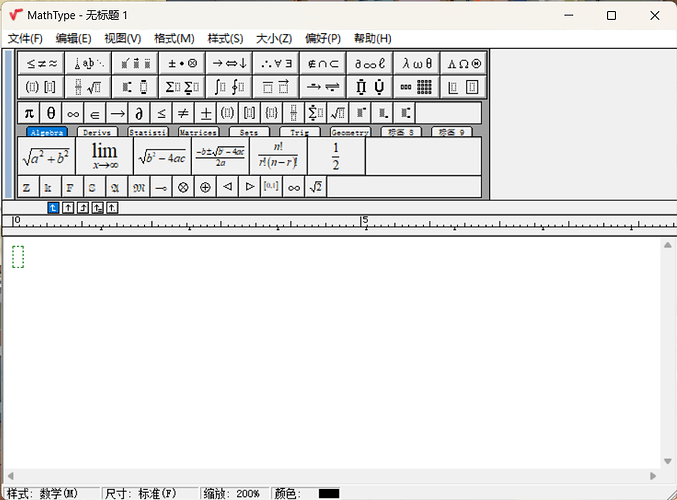Viewport: 677px width, 500px height.
Task: Select the relational-aligned tab stop button
Action: [x=97, y=208]
